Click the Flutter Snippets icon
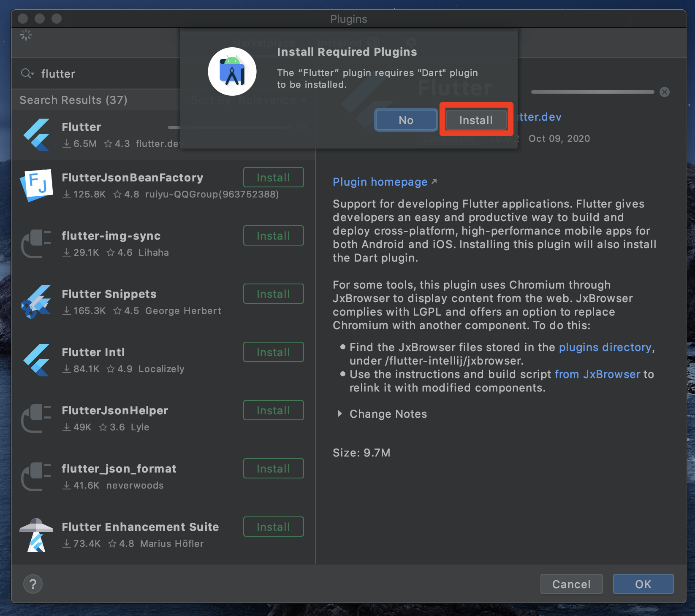 click(36, 302)
